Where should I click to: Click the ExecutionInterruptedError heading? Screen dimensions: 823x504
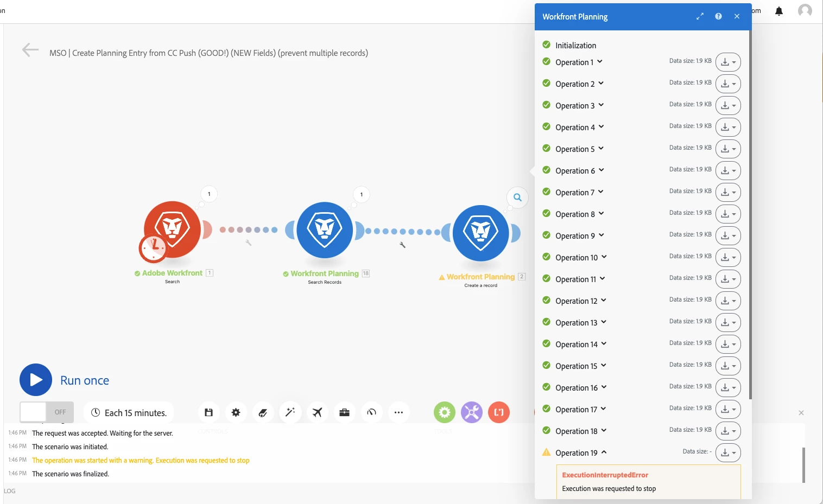605,475
